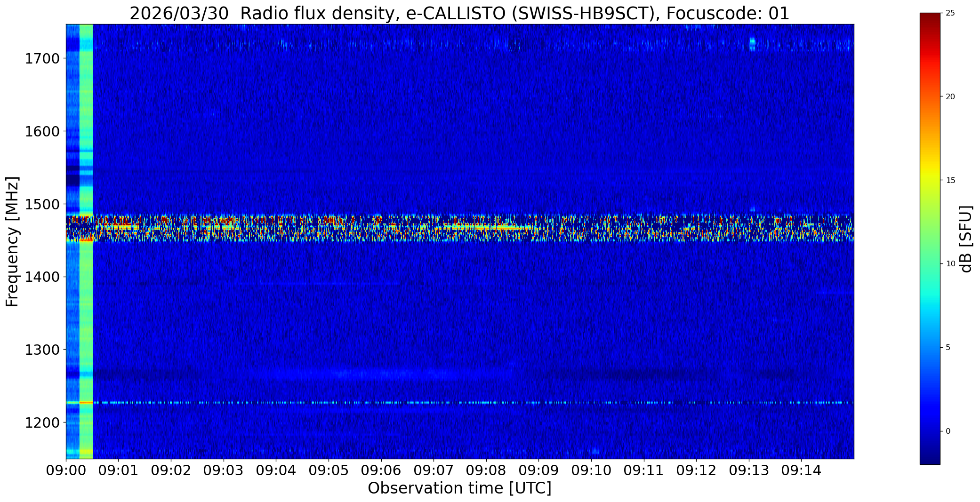Click the 5 colorbar tick label

[x=948, y=348]
